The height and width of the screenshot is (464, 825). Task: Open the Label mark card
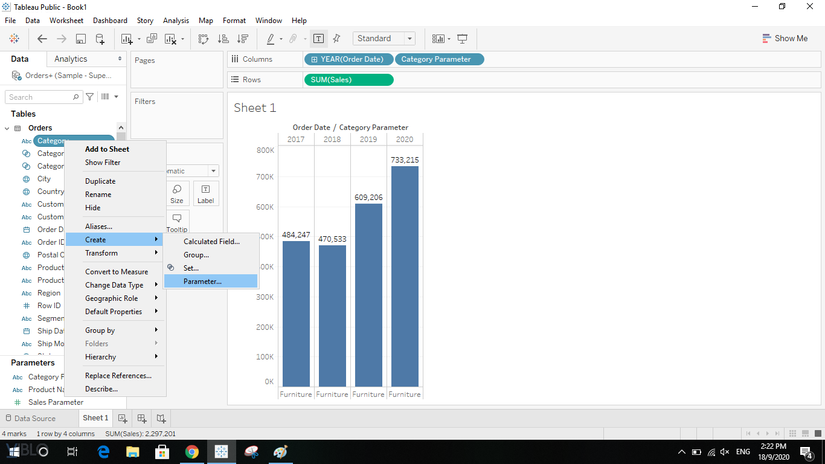(x=205, y=193)
